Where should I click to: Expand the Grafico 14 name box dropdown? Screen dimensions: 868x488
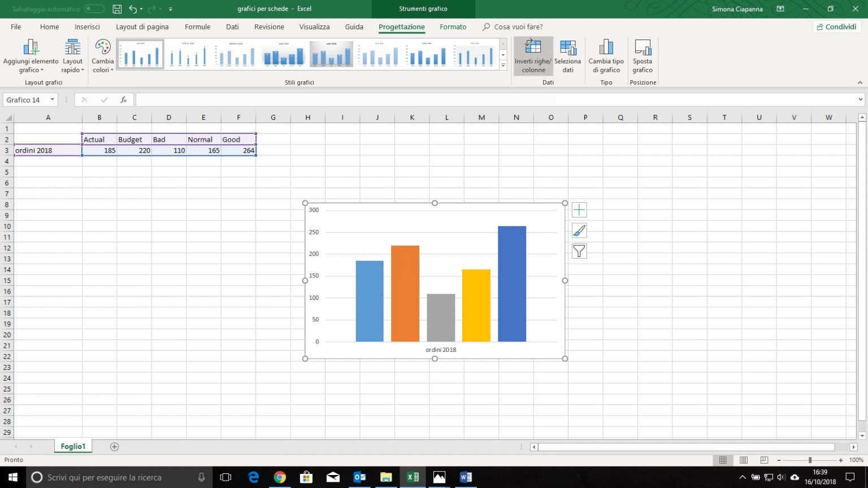[51, 99]
